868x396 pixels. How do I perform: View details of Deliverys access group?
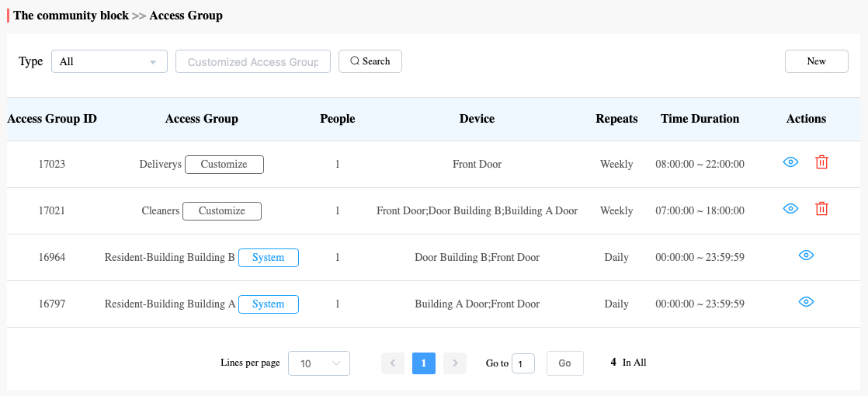coord(790,162)
